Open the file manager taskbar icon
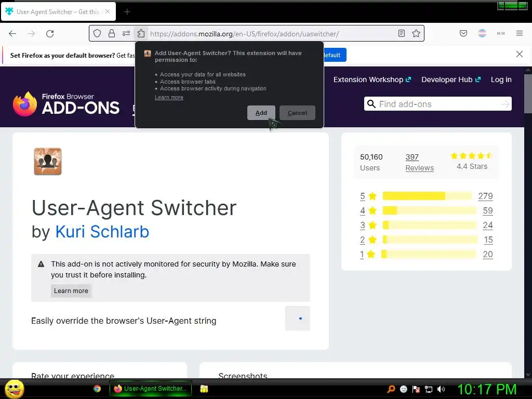 (204, 389)
